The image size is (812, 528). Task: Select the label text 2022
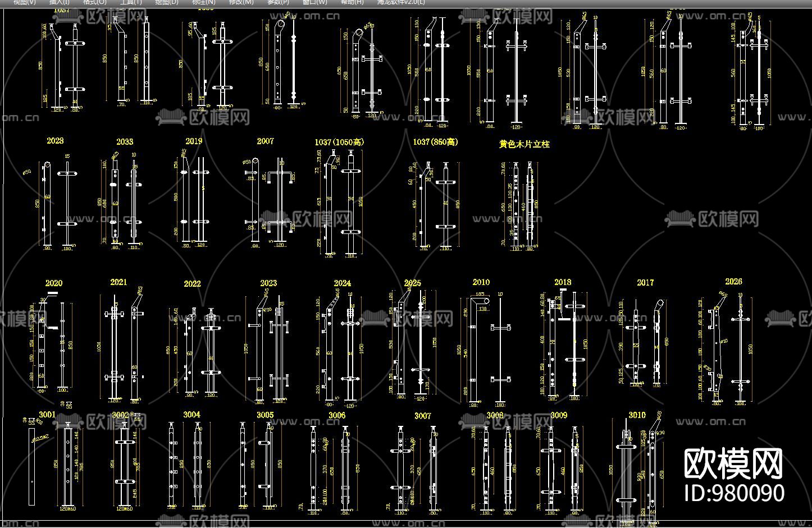192,284
